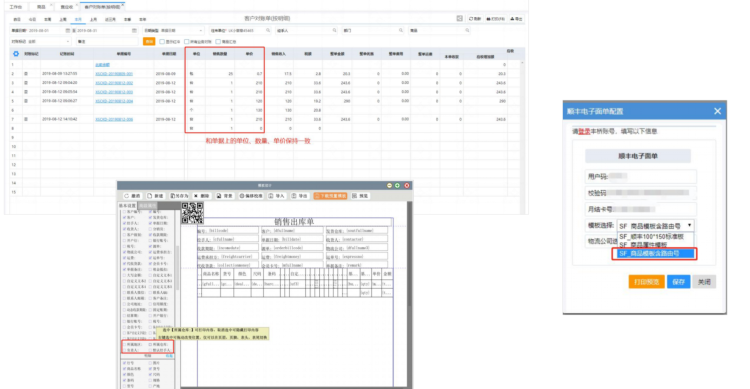Click the 另存为 icon in print designer

(173, 196)
